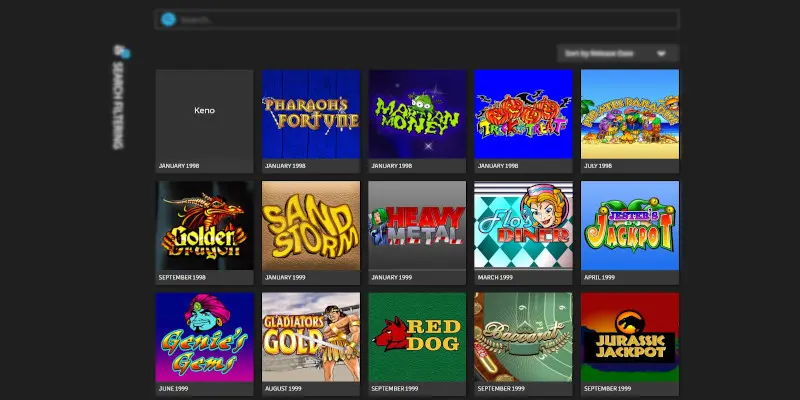Click MARCH 1999 label under Flo's Diner
This screenshot has width=800, height=400.
495,278
